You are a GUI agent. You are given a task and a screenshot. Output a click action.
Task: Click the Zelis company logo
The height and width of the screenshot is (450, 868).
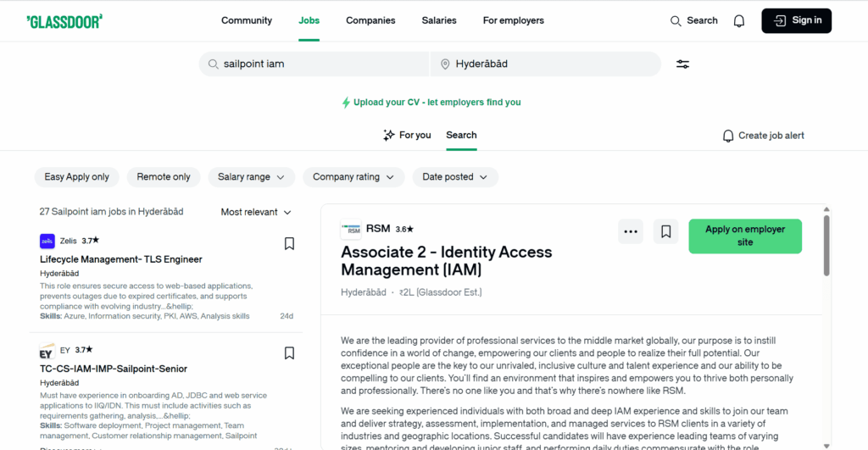point(47,241)
